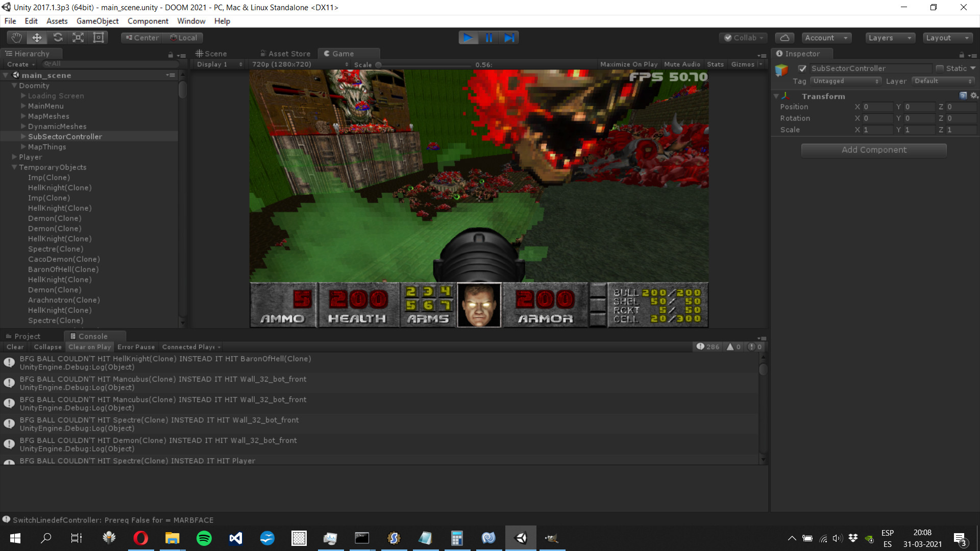This screenshot has width=980, height=551.
Task: Open Transform settings gear icon
Action: pos(974,96)
